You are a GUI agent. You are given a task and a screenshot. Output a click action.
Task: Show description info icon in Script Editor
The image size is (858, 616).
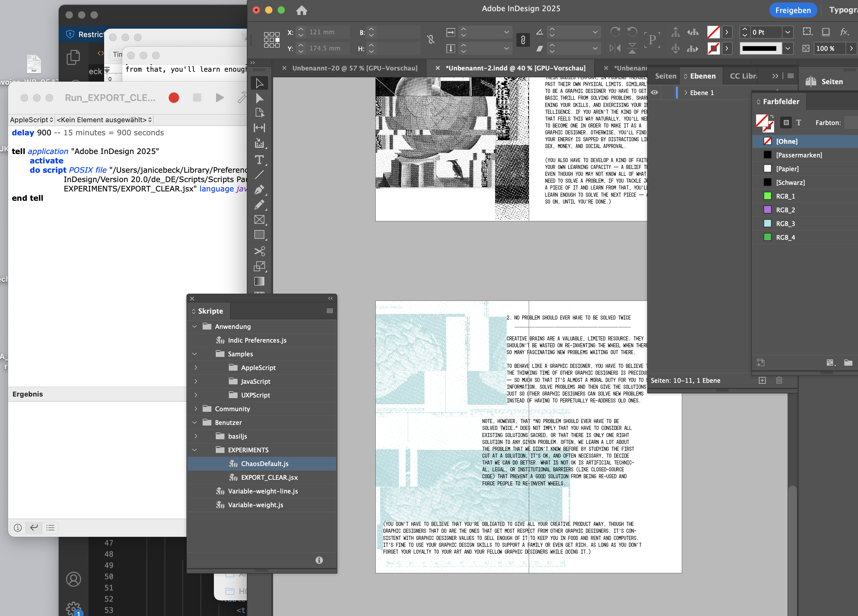click(x=18, y=527)
